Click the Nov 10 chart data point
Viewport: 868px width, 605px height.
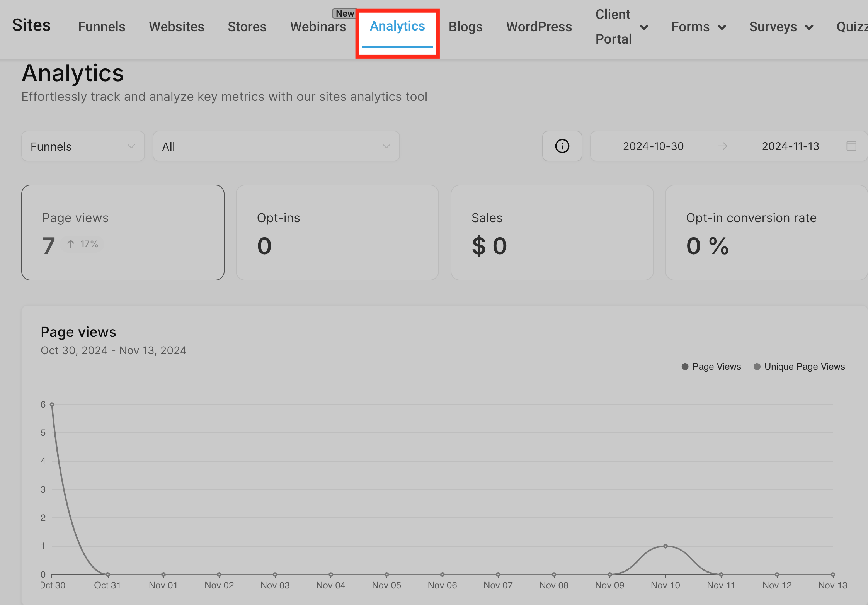coord(665,546)
